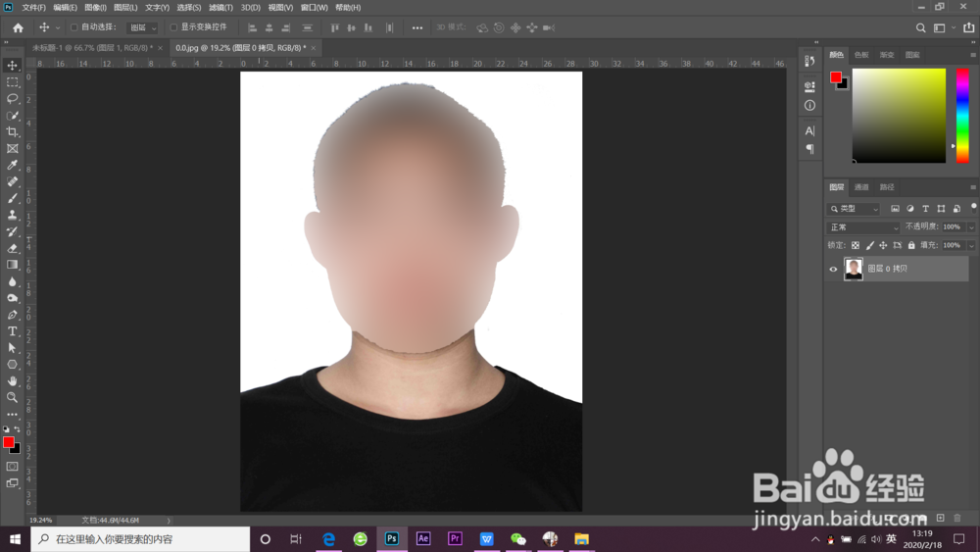This screenshot has height=552, width=980.
Task: Open the Paragraph panel icon
Action: (810, 149)
